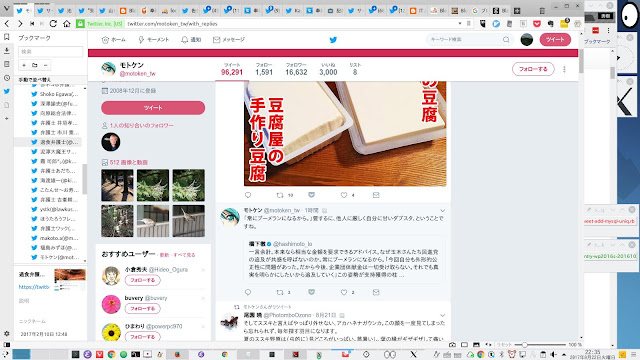Go back with the browser back arrow
The height and width of the screenshot is (360, 640).
tap(7, 24)
